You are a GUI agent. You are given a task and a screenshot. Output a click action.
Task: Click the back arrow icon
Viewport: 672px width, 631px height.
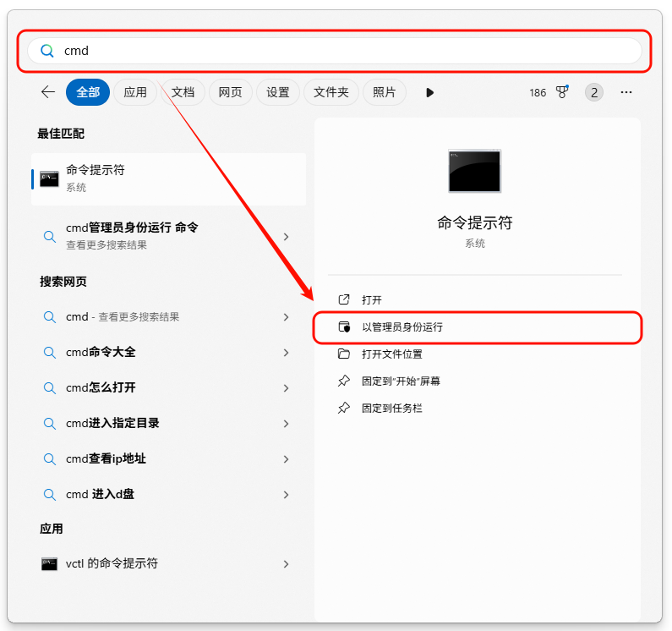[x=48, y=92]
